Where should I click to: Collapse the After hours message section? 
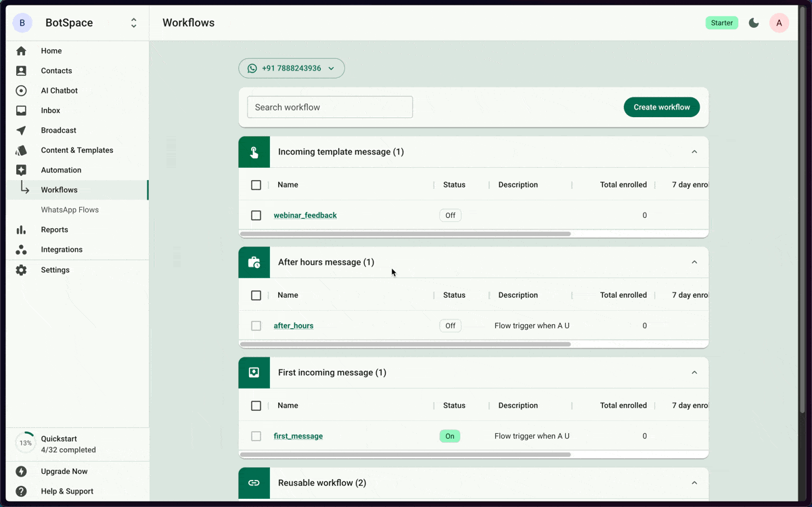pos(694,263)
